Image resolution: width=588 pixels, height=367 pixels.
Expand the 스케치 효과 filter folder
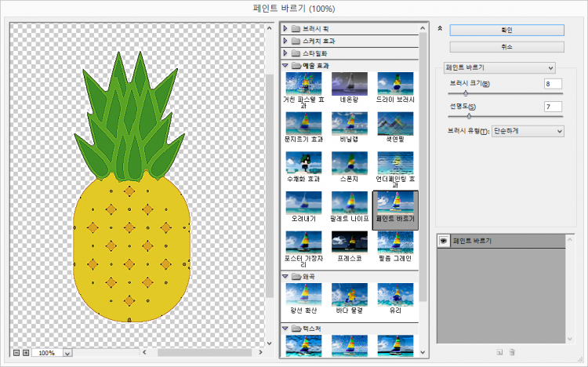click(x=286, y=40)
